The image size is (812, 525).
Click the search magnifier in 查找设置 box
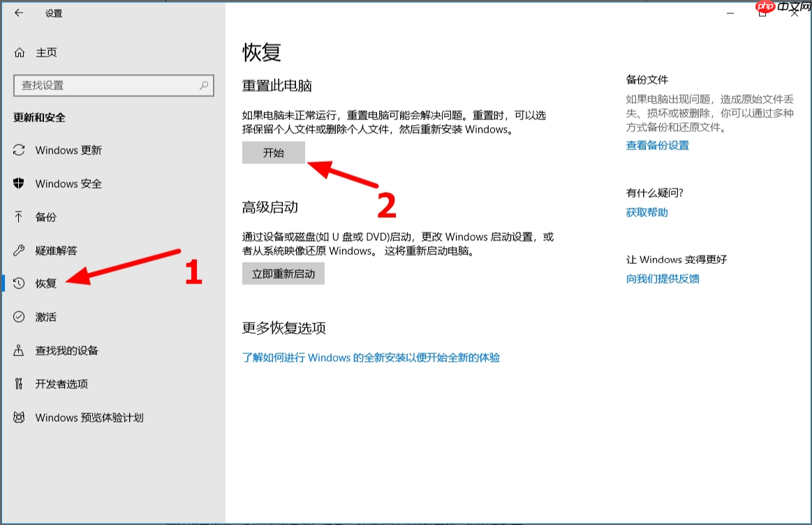202,85
